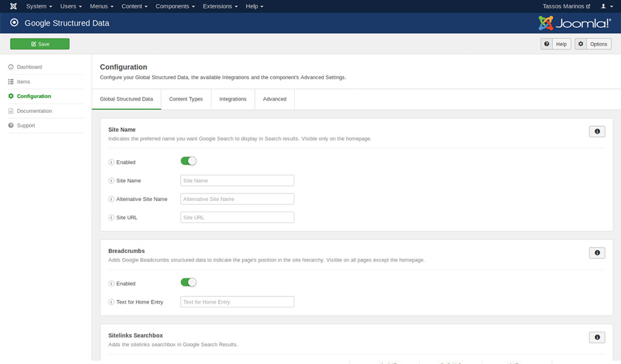Open the System dropdown menu

pos(39,6)
